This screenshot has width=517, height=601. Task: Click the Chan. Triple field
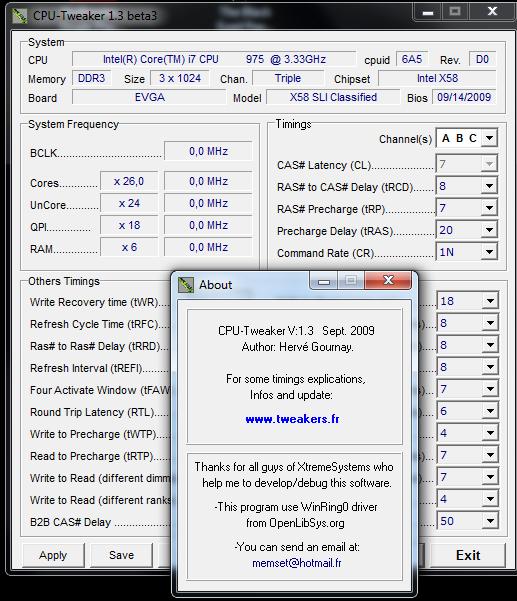coord(288,78)
